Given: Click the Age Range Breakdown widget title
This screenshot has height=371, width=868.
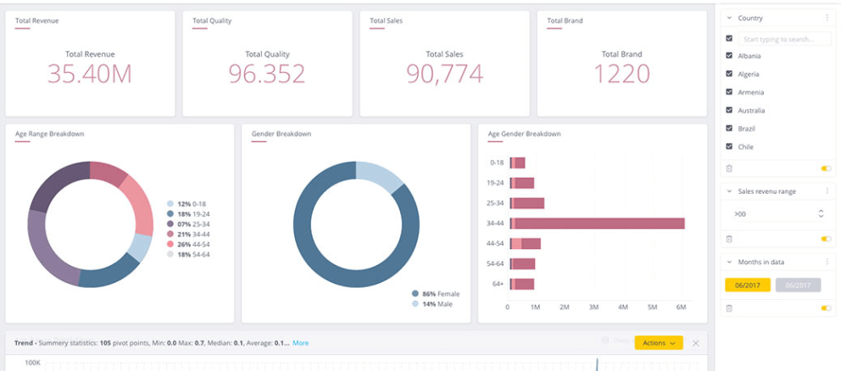Looking at the screenshot, I should click(x=50, y=134).
